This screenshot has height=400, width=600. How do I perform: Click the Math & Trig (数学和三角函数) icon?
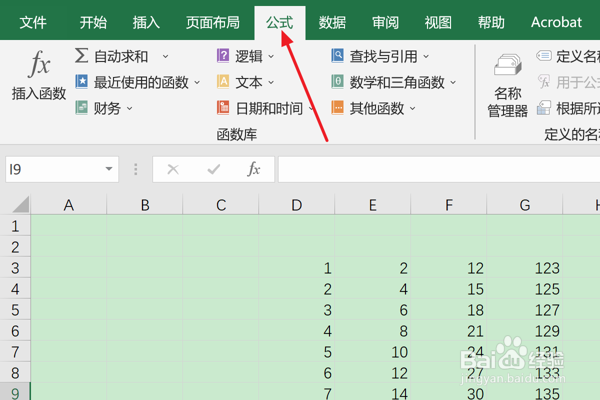[x=337, y=82]
